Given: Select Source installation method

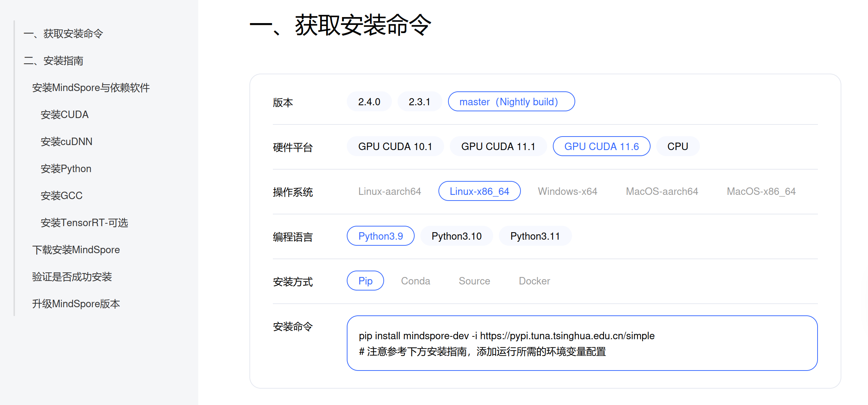Looking at the screenshot, I should [x=474, y=281].
